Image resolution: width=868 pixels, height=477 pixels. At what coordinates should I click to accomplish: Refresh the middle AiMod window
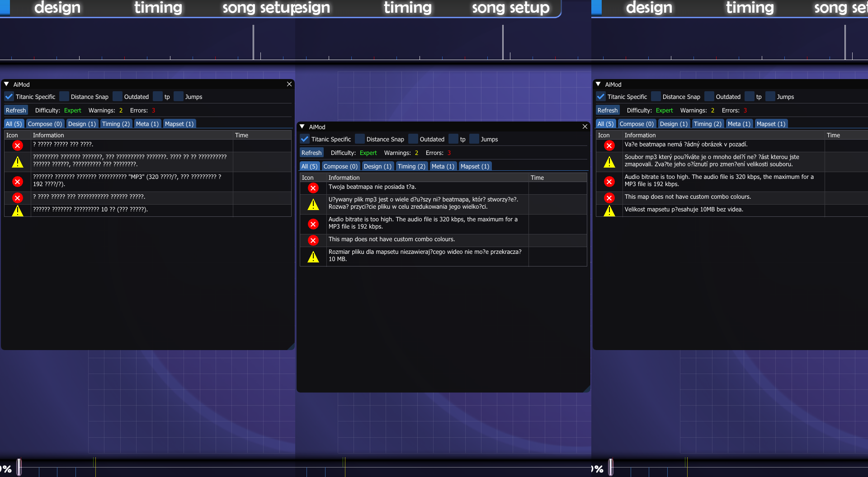pyautogui.click(x=311, y=153)
